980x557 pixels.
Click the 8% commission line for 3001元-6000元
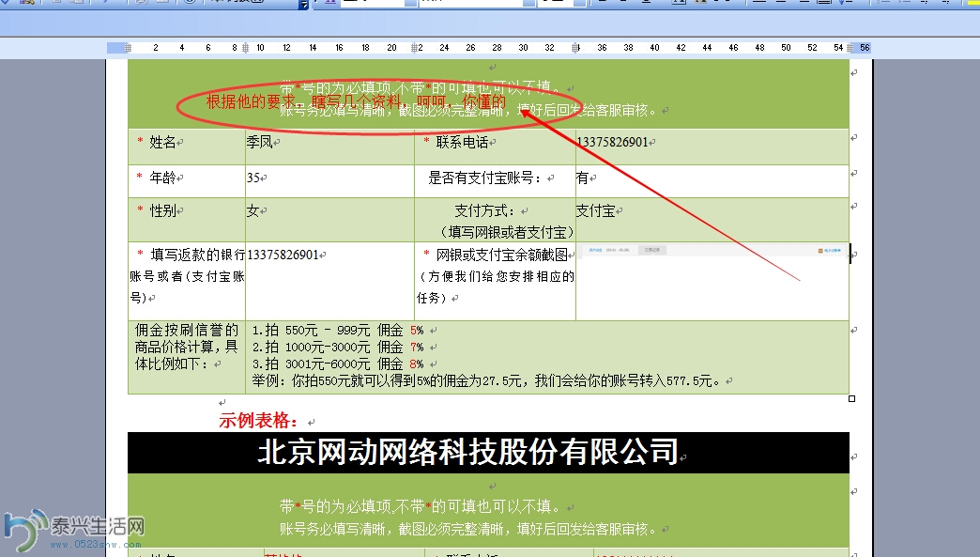point(338,364)
